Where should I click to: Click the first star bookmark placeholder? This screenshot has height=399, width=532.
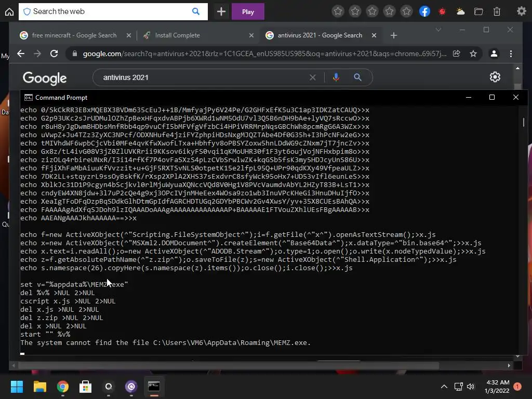point(338,11)
